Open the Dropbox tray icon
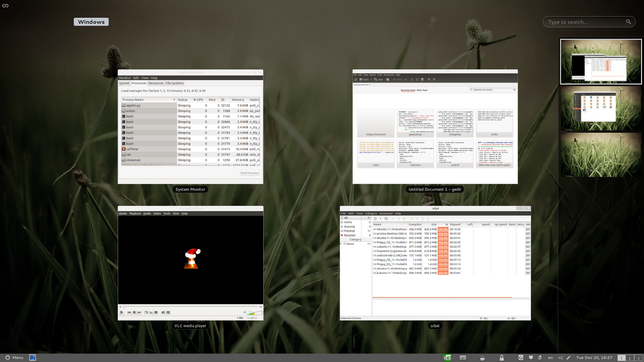The image size is (644, 362). [531, 358]
